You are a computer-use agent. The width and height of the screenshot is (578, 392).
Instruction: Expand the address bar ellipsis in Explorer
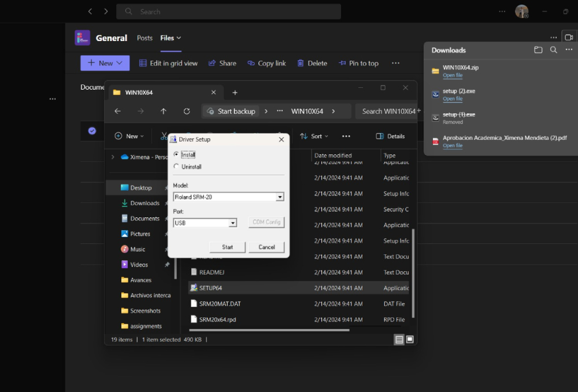pos(280,111)
